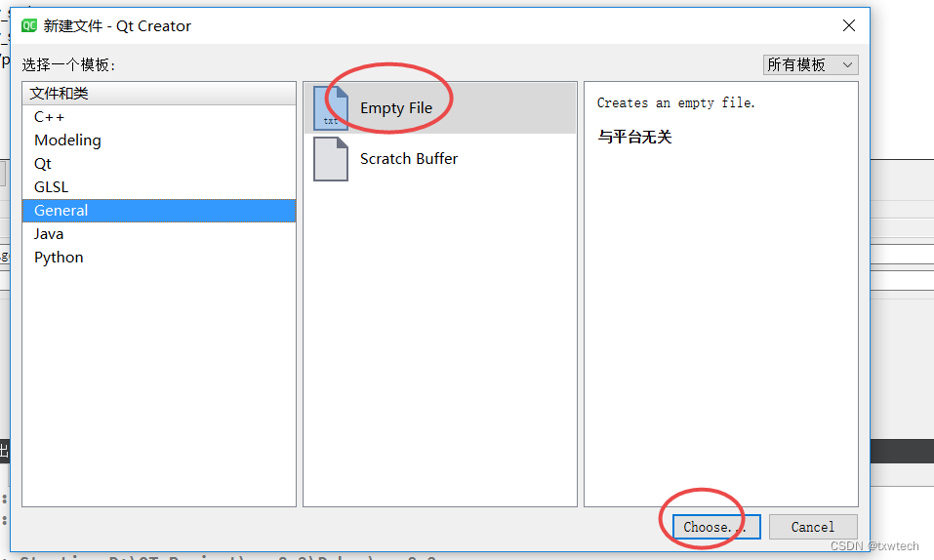The height and width of the screenshot is (560, 934).
Task: Select Qt in the category list
Action: (159, 164)
